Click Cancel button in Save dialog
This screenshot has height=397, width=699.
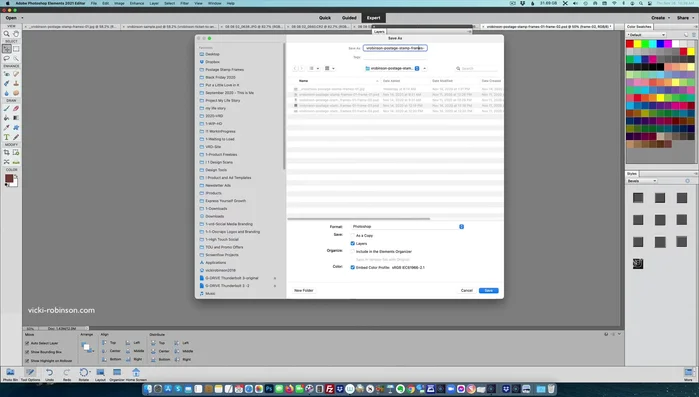click(x=466, y=291)
